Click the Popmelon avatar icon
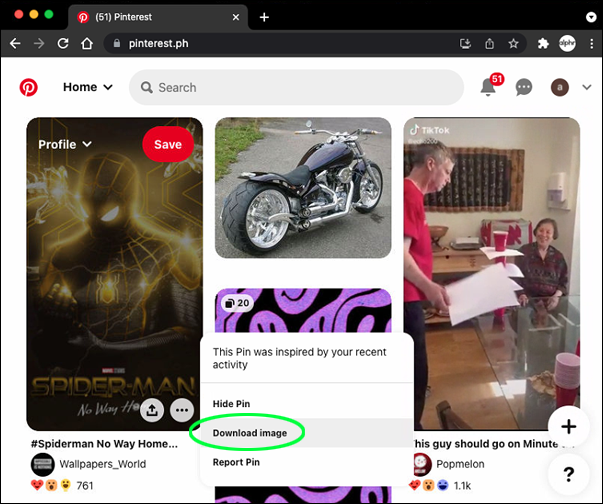Image resolution: width=603 pixels, height=504 pixels. 421,464
